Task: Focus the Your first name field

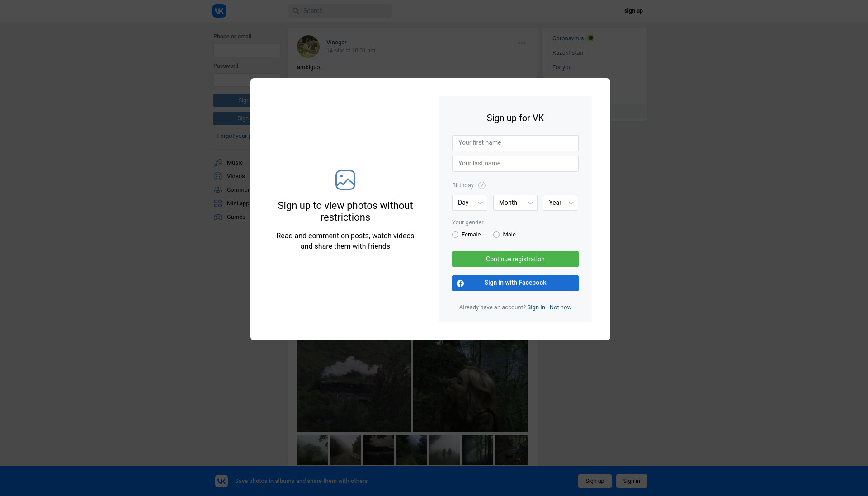Action: click(515, 143)
